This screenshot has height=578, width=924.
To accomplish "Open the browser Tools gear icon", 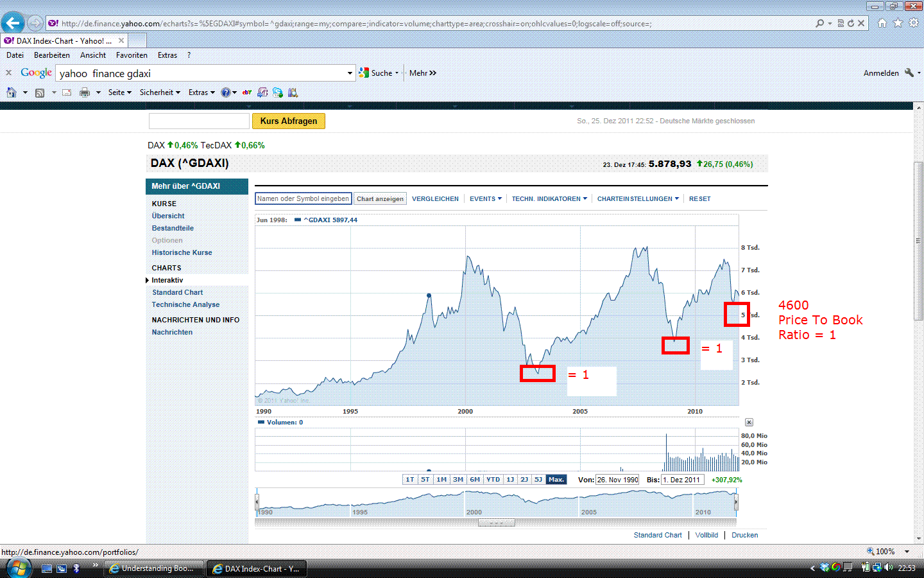I will tap(914, 23).
